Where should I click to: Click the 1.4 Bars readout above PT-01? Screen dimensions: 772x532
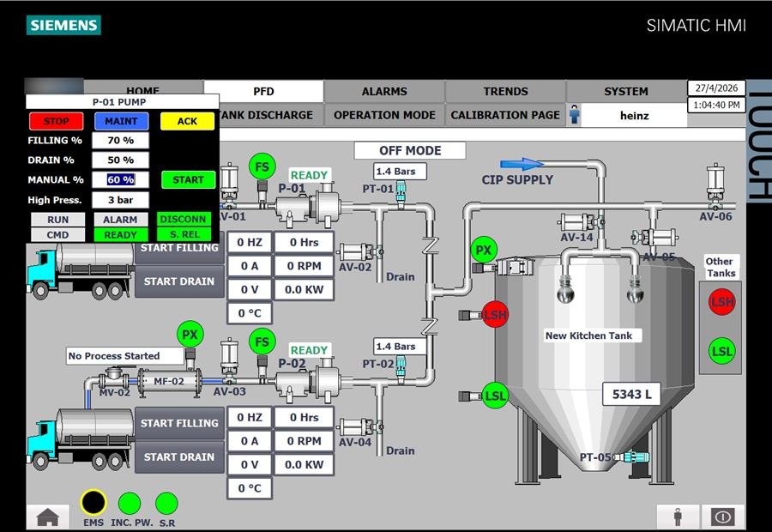click(400, 172)
